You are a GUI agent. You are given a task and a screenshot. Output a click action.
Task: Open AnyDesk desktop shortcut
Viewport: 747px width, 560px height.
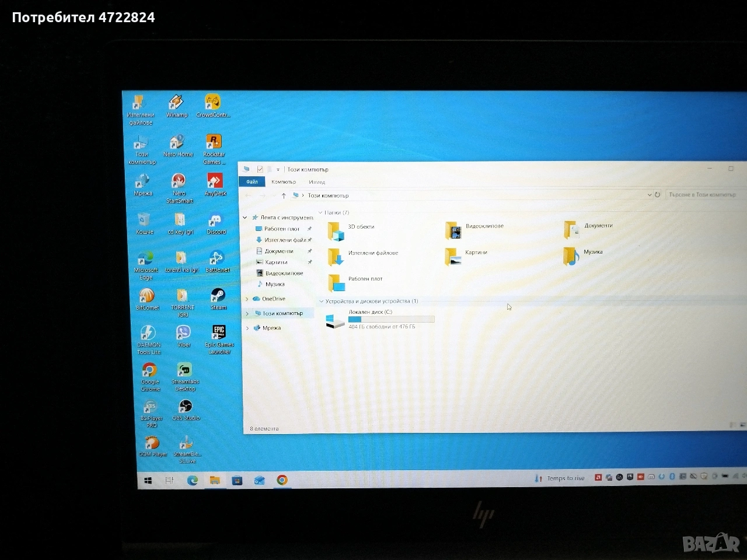215,185
